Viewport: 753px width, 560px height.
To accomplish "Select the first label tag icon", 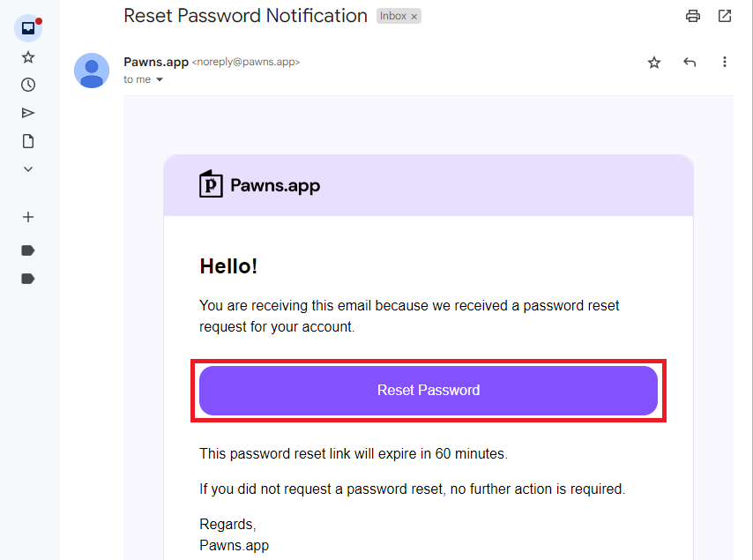I will [x=28, y=250].
